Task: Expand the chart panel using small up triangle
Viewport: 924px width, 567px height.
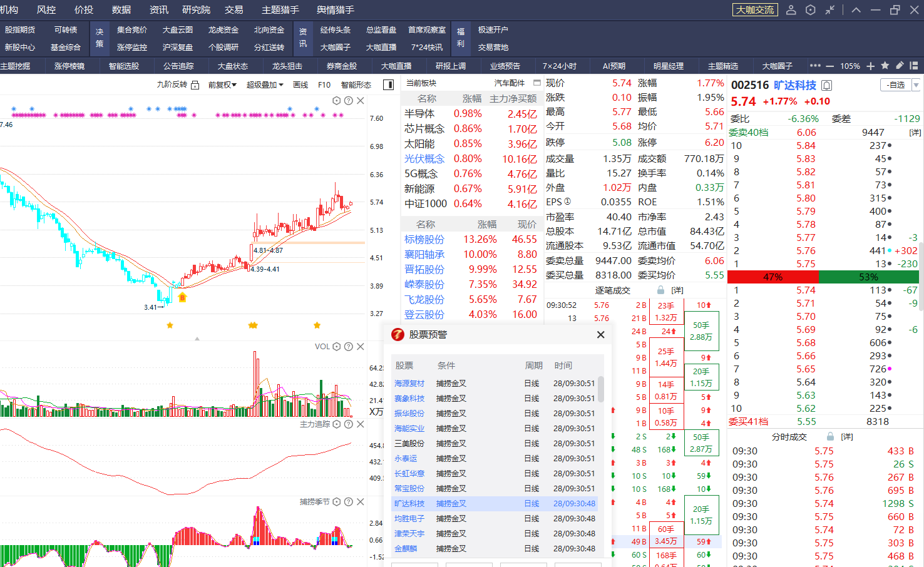Action: pyautogui.click(x=197, y=339)
